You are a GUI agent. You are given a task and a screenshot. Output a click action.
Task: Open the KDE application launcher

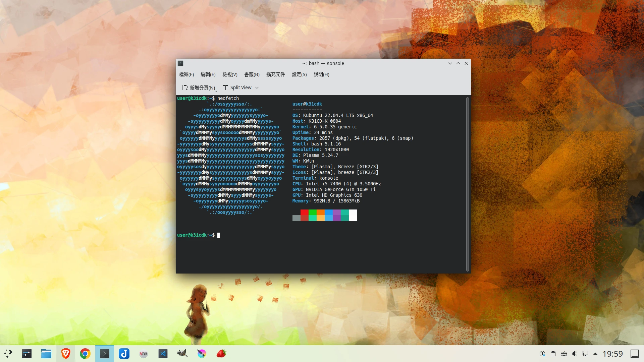(x=8, y=354)
